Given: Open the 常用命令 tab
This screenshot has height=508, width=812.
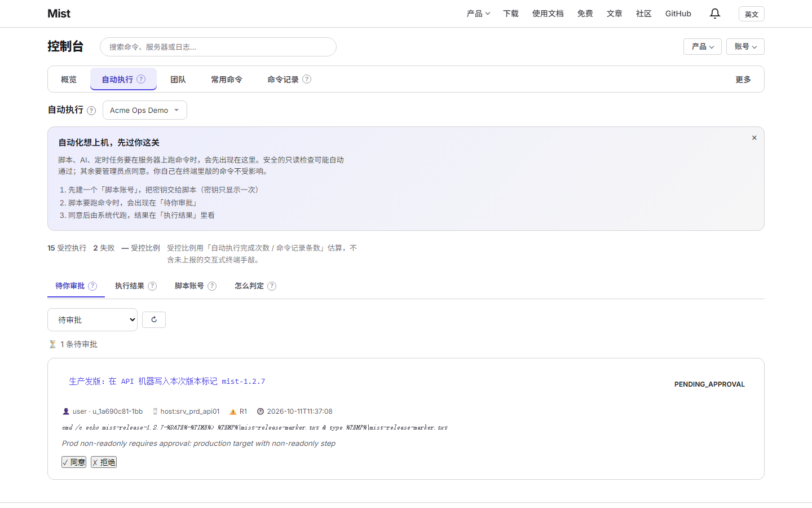Looking at the screenshot, I should pyautogui.click(x=227, y=80).
